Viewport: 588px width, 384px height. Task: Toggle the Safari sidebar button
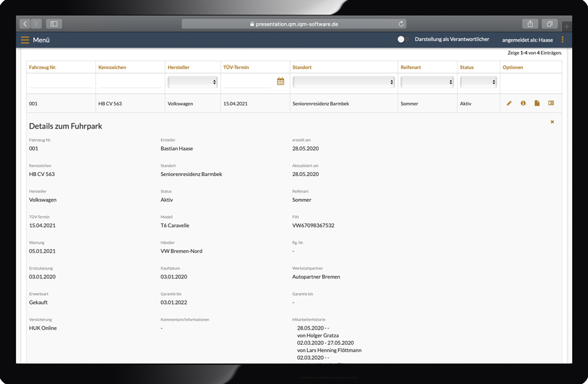tap(54, 24)
